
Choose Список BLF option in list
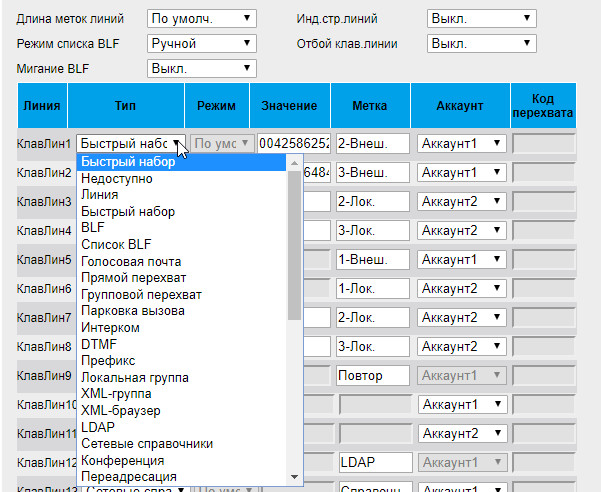116,244
